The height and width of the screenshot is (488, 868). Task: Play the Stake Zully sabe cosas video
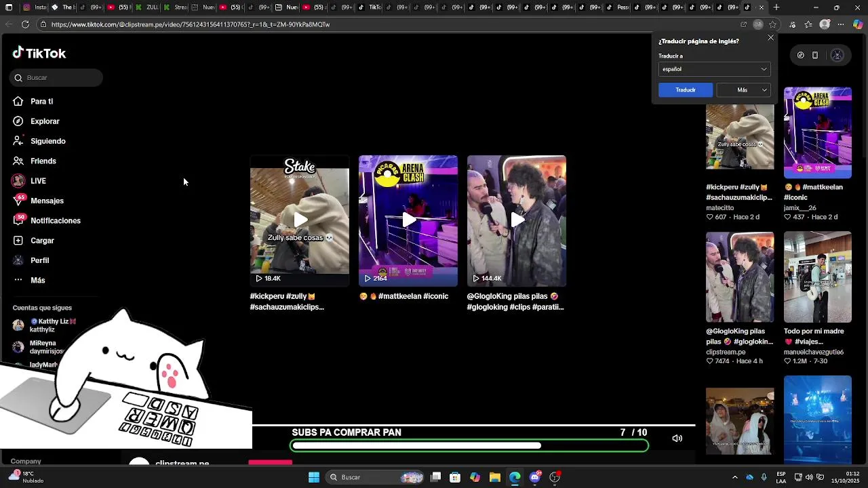click(300, 220)
